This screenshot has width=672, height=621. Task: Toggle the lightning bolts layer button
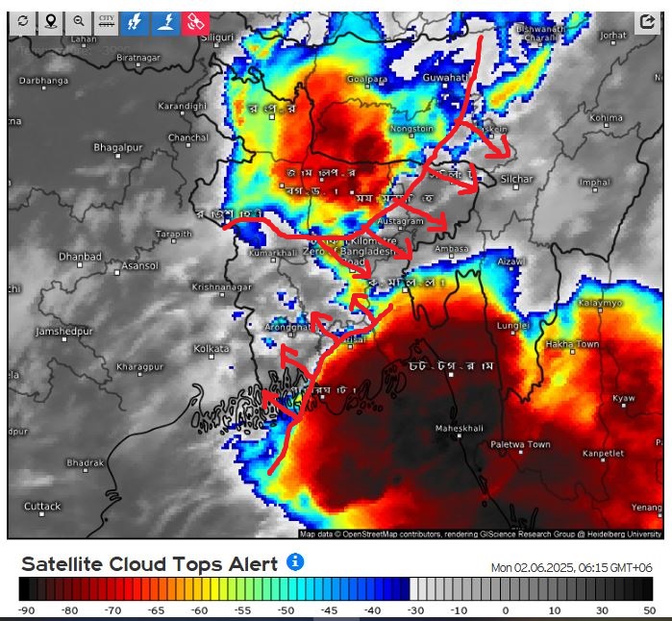[135, 21]
